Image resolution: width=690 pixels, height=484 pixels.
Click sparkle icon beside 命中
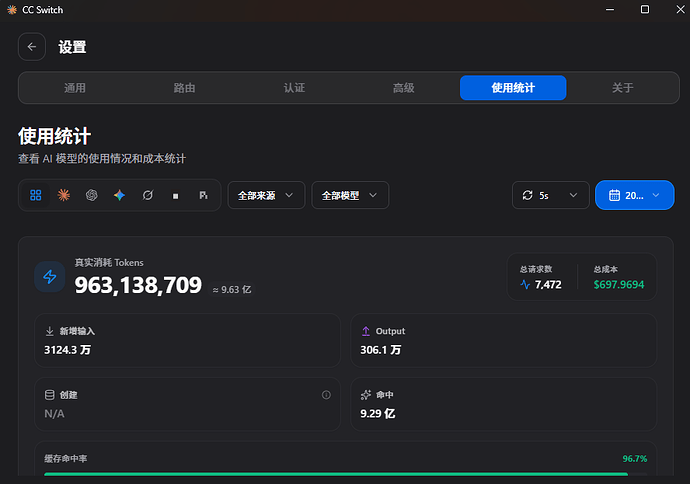click(366, 395)
